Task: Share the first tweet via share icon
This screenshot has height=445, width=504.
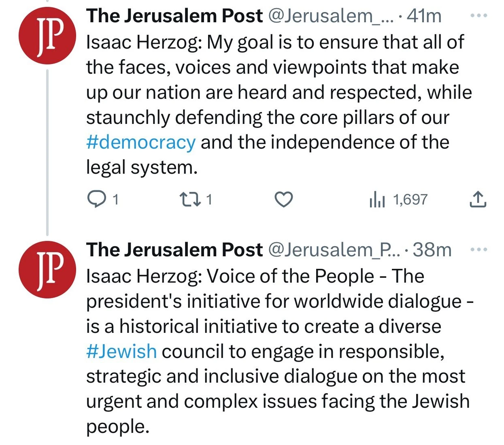Action: point(478,199)
